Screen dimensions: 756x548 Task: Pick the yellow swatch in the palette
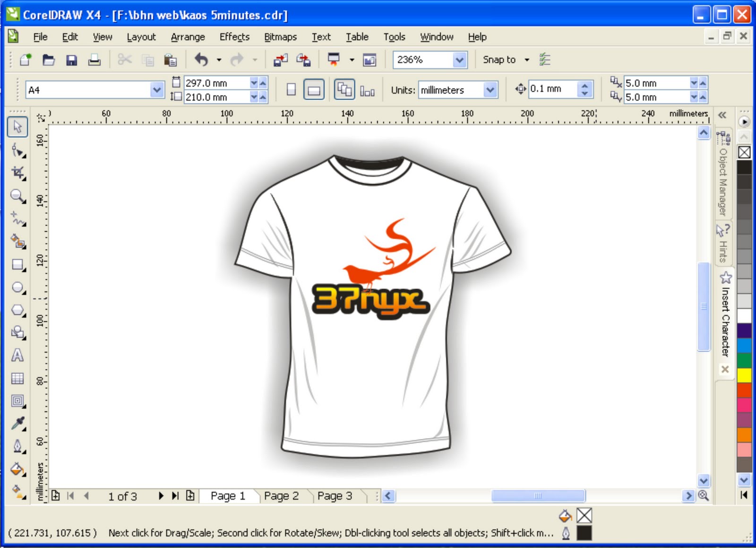tap(744, 375)
